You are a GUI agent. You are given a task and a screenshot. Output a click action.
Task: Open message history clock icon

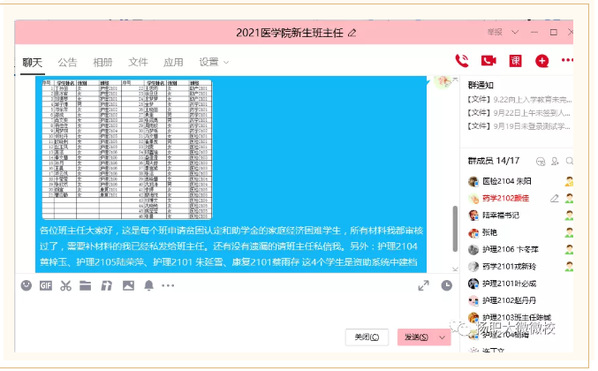[447, 285]
